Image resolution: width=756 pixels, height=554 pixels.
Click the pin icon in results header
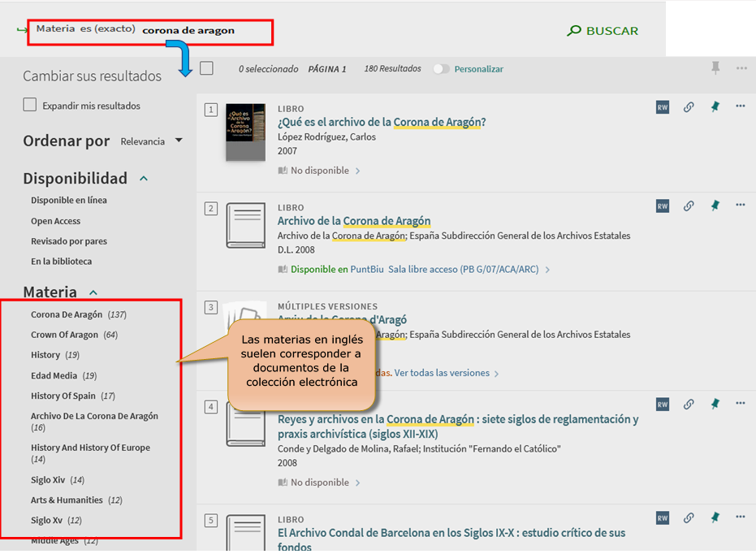pos(715,68)
